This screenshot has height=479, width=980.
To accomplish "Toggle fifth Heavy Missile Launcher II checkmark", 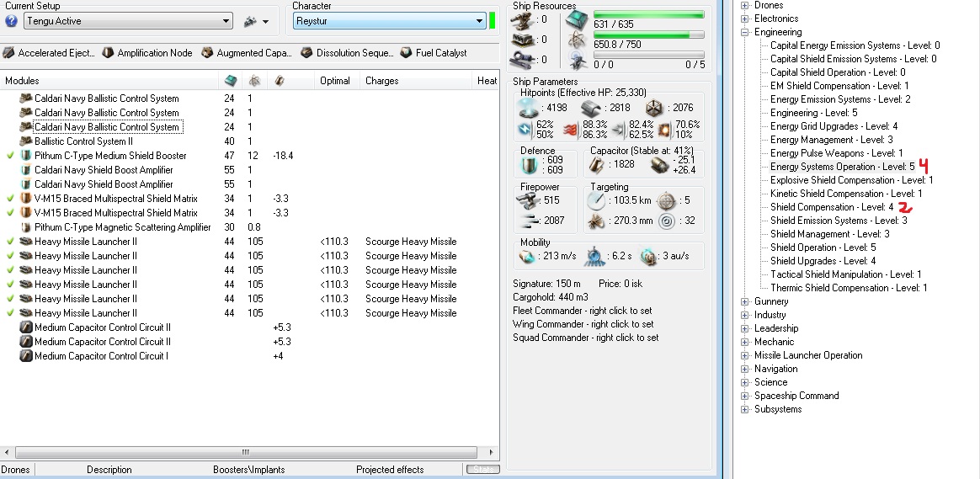I will [10, 299].
